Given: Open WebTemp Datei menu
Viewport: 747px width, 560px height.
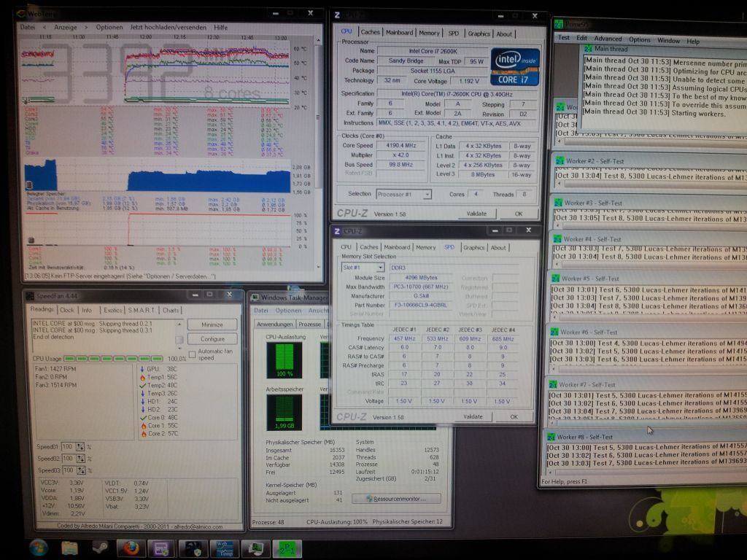Looking at the screenshot, I should [28, 27].
